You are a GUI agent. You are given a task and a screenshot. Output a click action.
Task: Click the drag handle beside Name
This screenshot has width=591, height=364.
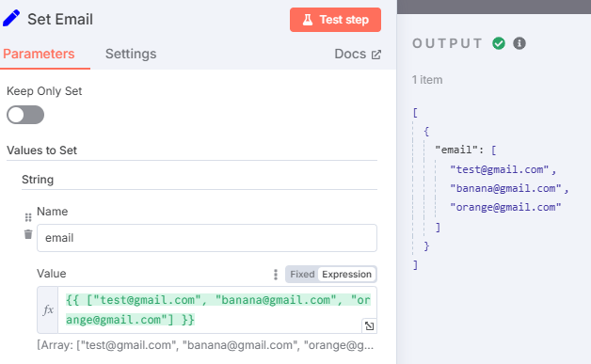point(28,217)
